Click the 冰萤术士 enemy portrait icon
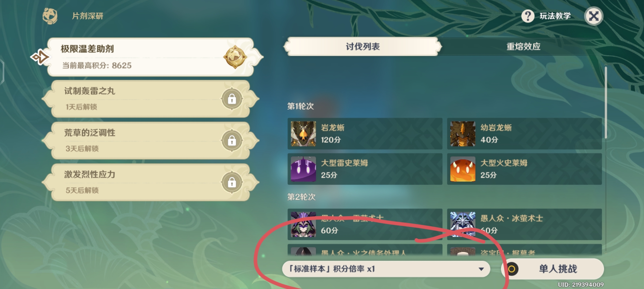The width and height of the screenshot is (644, 289). [463, 224]
